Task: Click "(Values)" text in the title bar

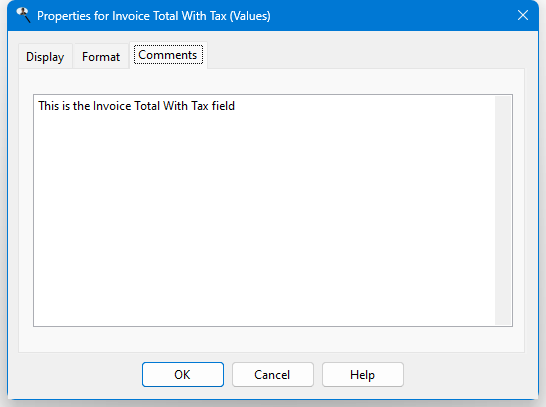Action: coord(250,16)
